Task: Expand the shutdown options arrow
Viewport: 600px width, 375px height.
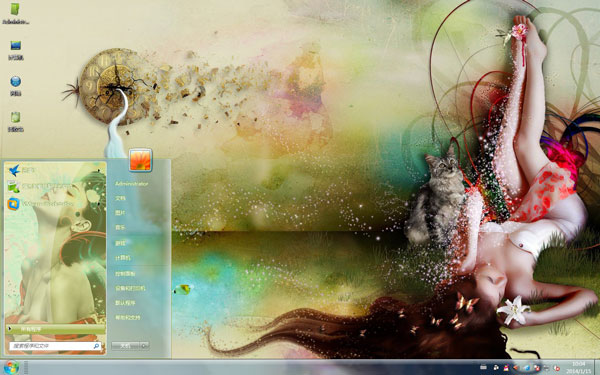Action: pyautogui.click(x=144, y=346)
